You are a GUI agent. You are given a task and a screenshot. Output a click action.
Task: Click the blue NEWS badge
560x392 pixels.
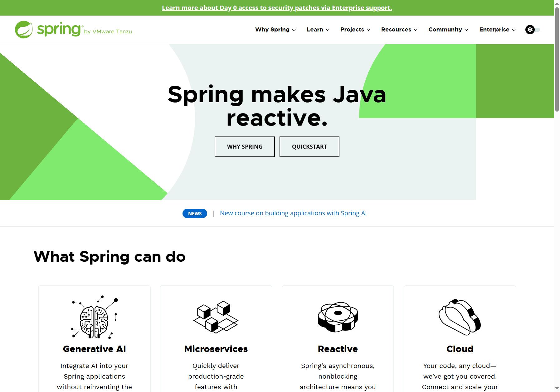coord(195,213)
